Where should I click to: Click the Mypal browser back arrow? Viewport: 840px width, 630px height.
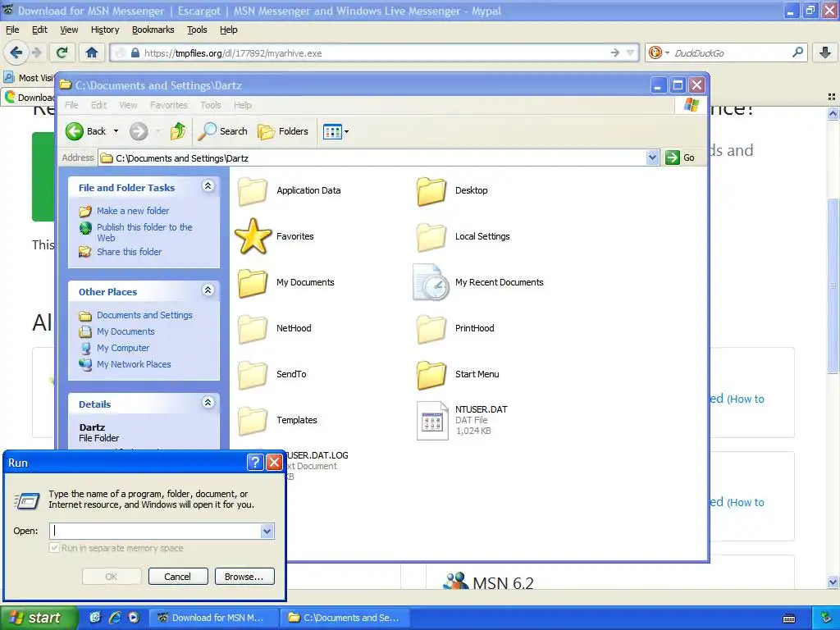tap(16, 52)
